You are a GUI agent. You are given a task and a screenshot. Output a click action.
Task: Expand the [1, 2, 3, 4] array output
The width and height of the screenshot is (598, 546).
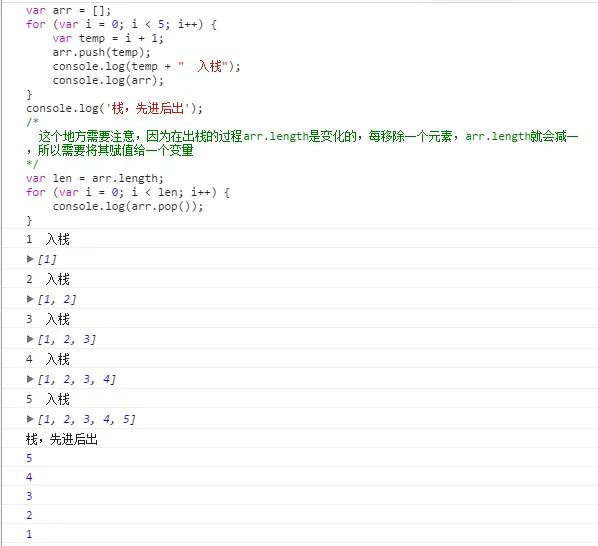[x=30, y=379]
